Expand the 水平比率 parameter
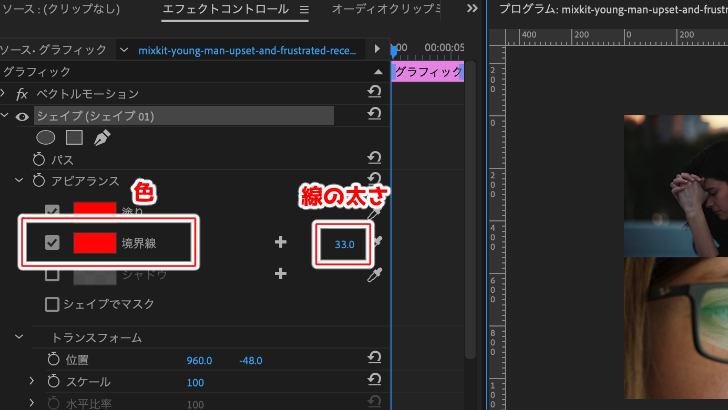This screenshot has height=410, width=728. click(x=32, y=402)
